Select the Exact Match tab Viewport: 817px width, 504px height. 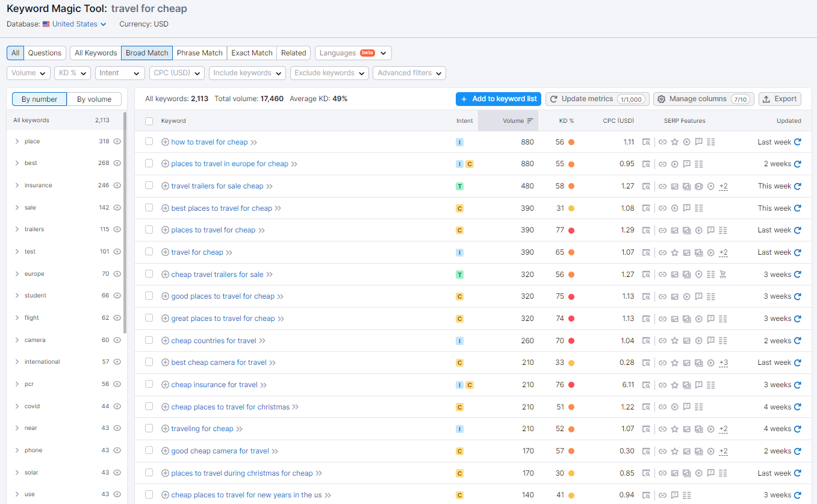pyautogui.click(x=251, y=52)
